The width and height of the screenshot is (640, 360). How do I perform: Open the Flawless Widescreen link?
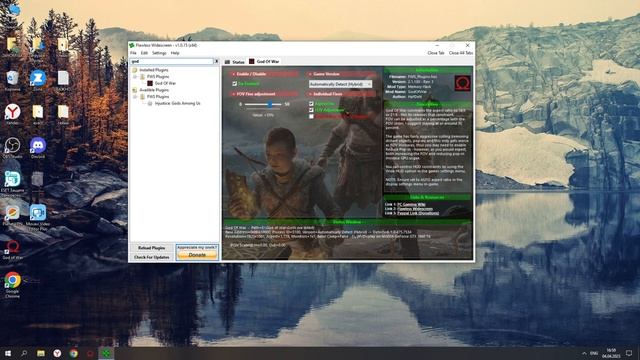tap(415, 209)
